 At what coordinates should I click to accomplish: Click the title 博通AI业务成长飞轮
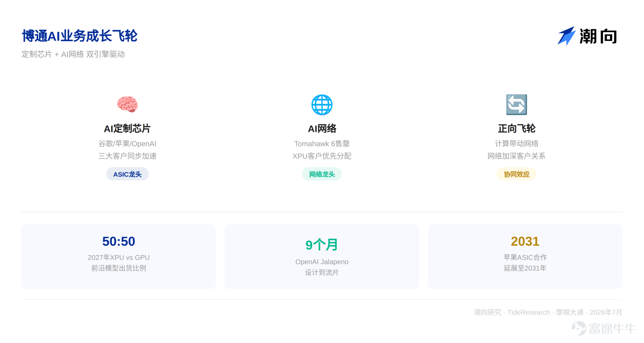[80, 36]
